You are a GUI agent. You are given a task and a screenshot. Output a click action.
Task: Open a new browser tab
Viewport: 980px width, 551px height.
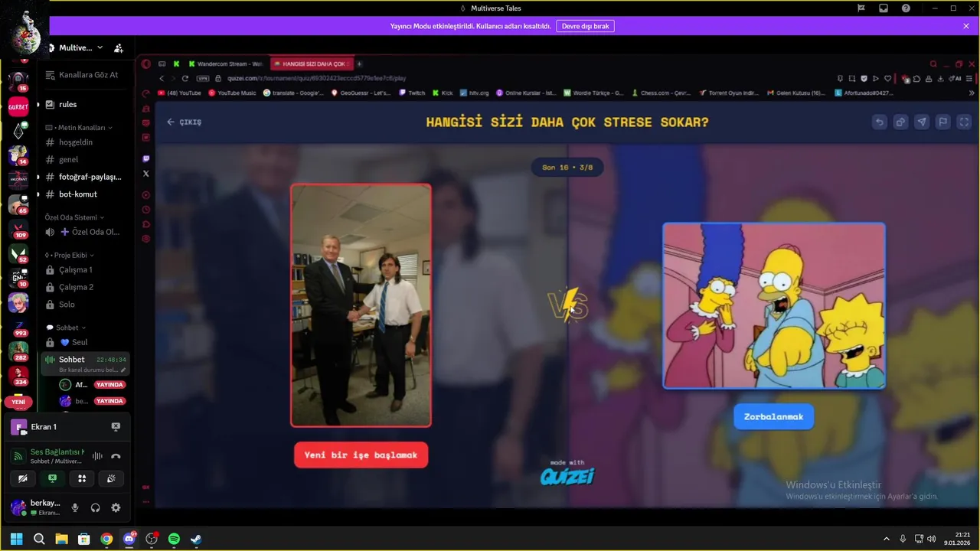tap(359, 64)
